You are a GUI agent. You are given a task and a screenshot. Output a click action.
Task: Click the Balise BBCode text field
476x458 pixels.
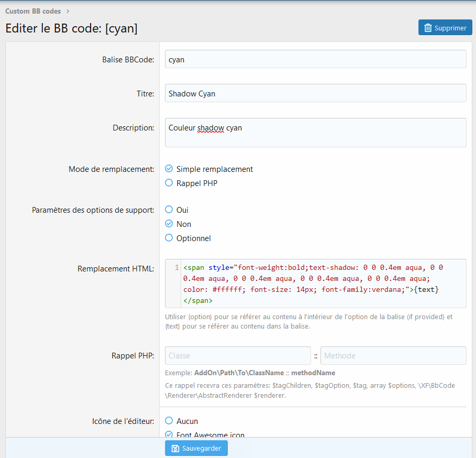click(315, 59)
